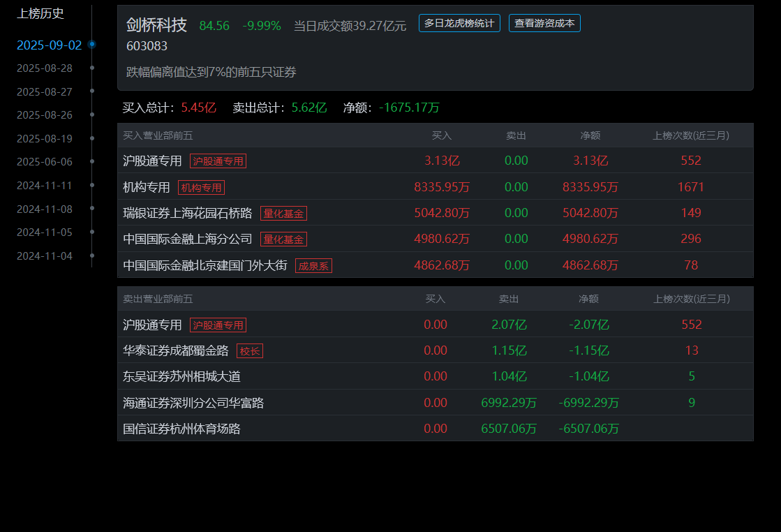Click the buy total value 5.45亿
This screenshot has width=781, height=532.
[x=199, y=108]
